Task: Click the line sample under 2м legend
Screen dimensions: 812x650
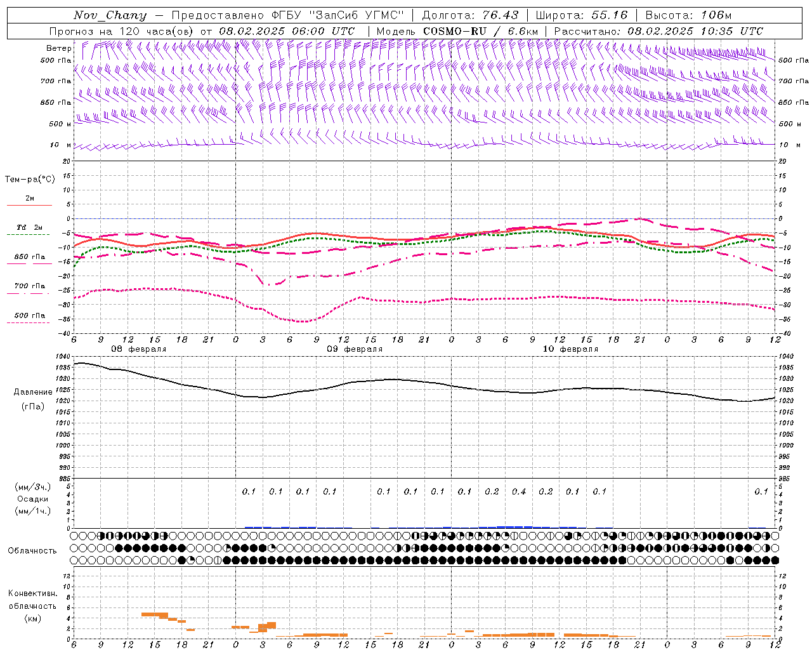Action: tap(29, 205)
